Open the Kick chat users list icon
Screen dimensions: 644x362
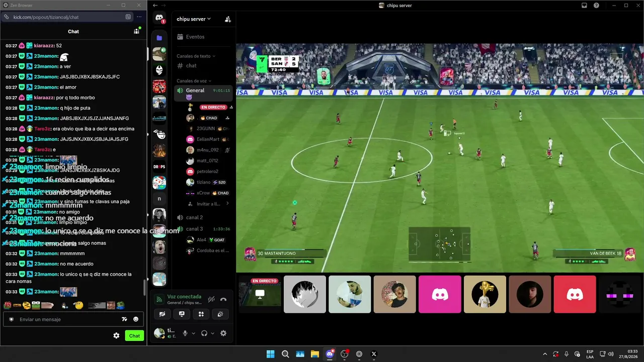pos(136,31)
